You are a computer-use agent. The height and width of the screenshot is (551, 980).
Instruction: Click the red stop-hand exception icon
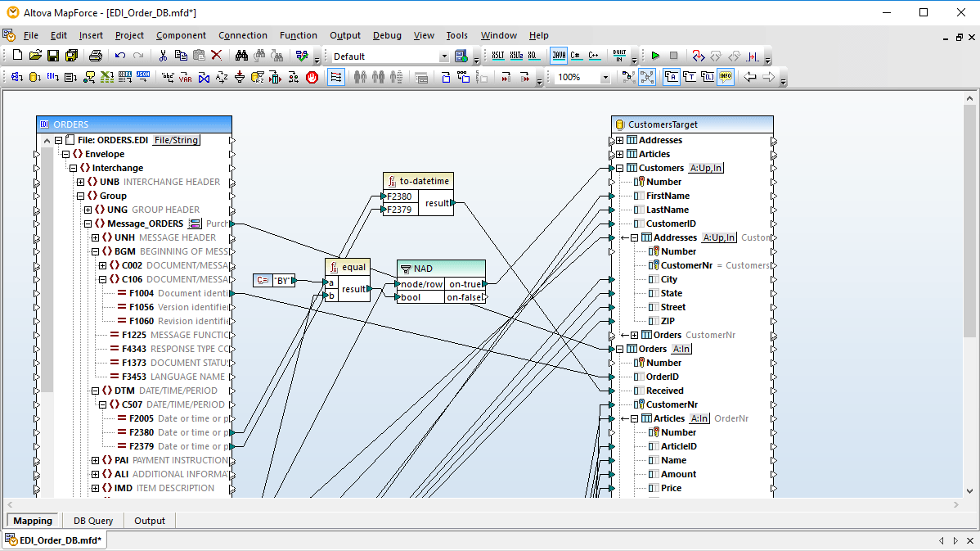312,77
